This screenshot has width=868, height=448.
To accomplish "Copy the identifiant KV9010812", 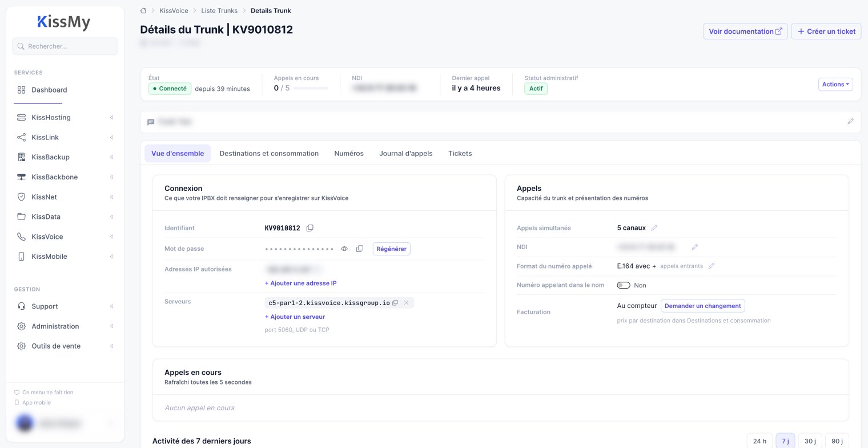I will pos(310,228).
